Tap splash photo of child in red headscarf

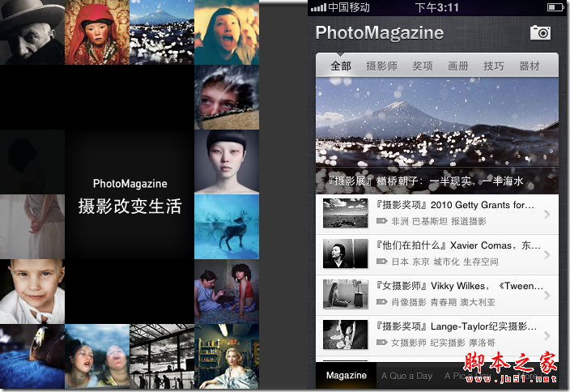(97, 32)
